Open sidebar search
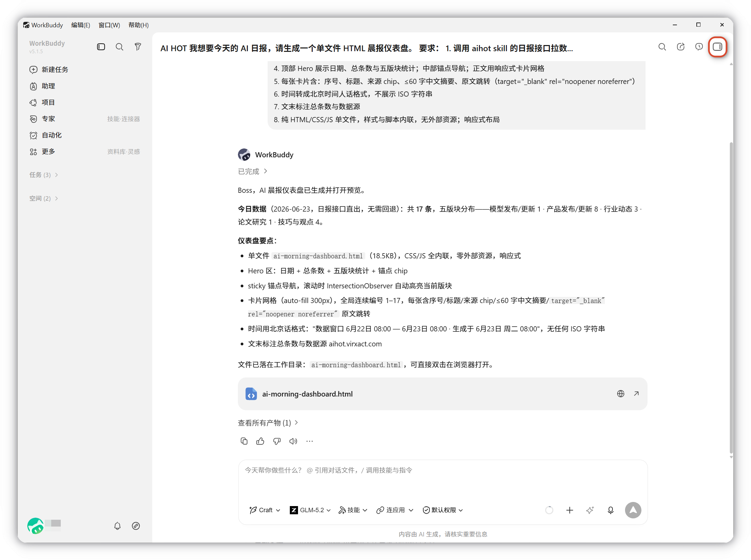This screenshot has height=560, width=751. (x=119, y=47)
